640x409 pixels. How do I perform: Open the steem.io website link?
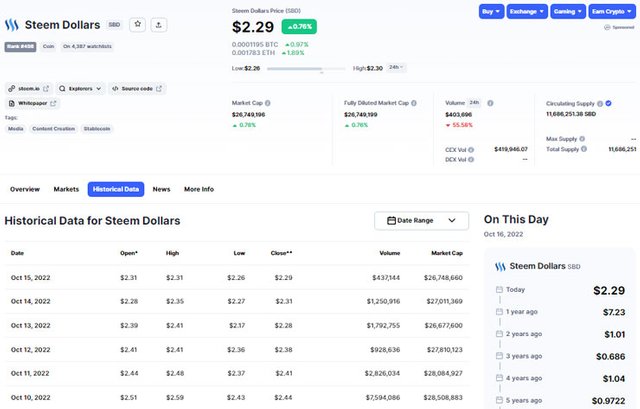(x=29, y=89)
